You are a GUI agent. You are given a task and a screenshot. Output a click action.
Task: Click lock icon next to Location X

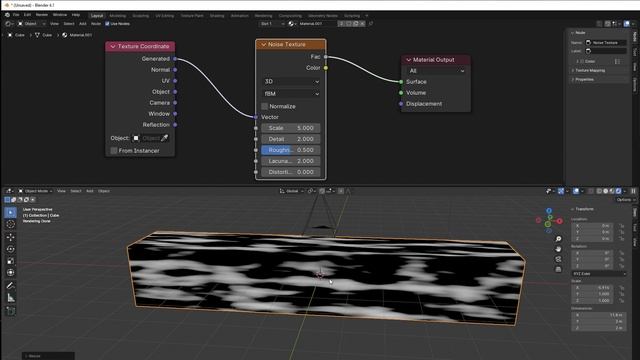[622, 226]
